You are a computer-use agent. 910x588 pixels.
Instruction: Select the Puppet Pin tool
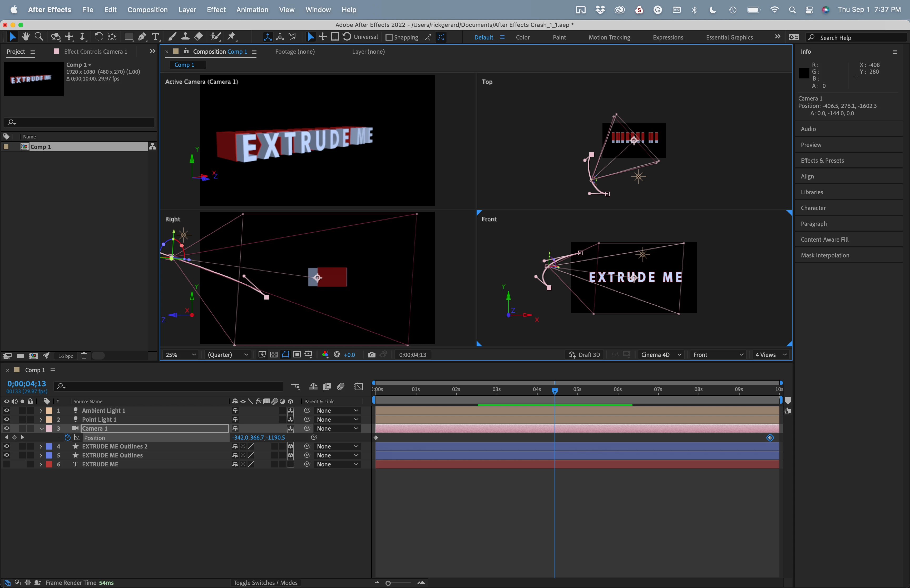(x=231, y=37)
